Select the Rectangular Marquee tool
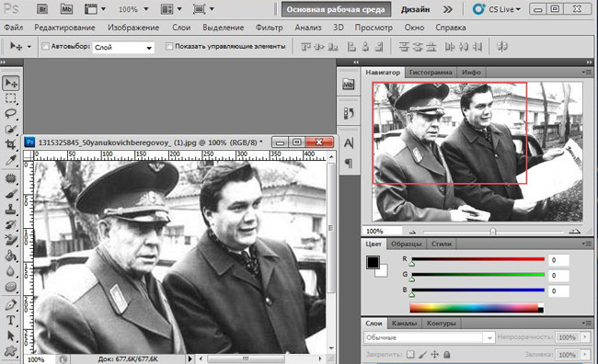The height and width of the screenshot is (364, 598). tap(11, 98)
